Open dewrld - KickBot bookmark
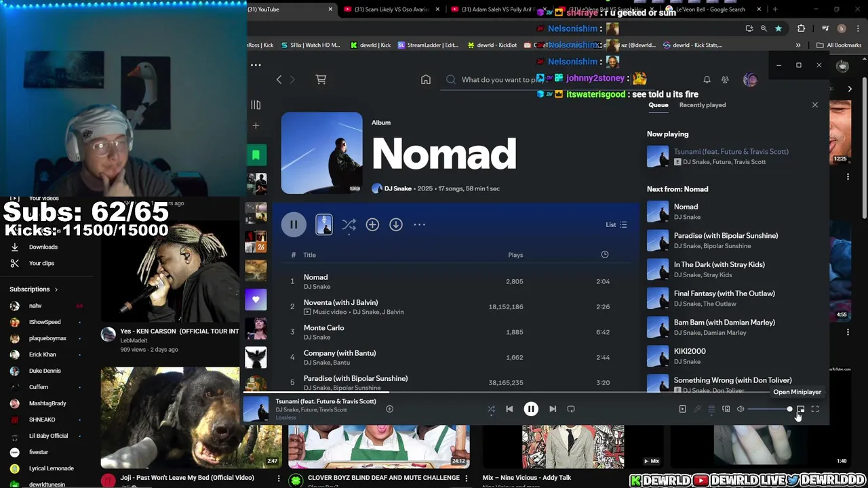 click(492, 45)
